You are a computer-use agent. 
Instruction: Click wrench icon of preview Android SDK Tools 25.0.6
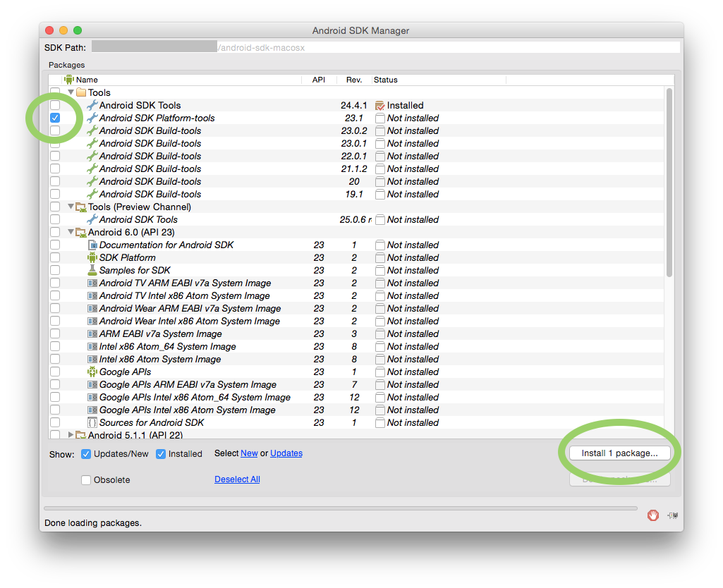92,219
